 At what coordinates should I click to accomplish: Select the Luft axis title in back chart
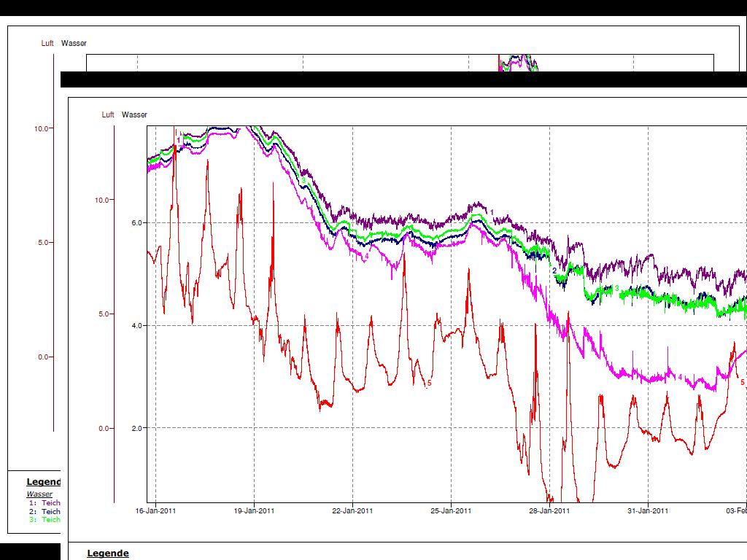(x=47, y=44)
